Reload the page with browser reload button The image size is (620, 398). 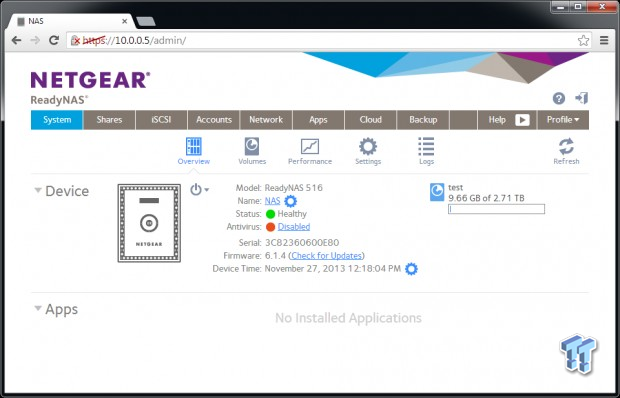click(x=54, y=40)
